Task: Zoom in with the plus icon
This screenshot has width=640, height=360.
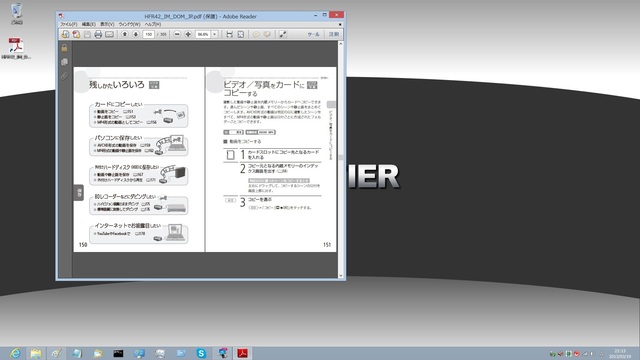Action: click(x=188, y=35)
